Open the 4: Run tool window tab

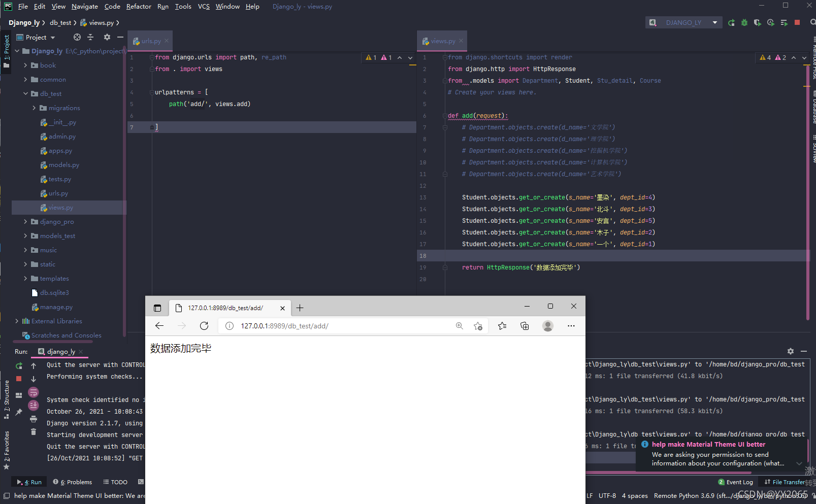[x=29, y=482]
